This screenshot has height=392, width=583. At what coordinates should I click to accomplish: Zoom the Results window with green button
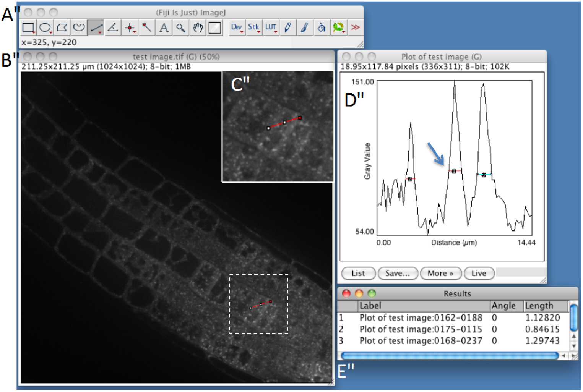pyautogui.click(x=372, y=293)
